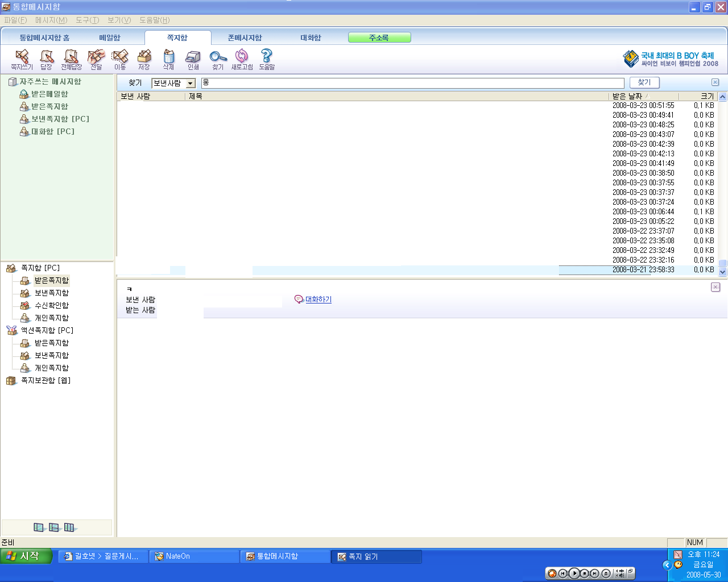This screenshot has width=728, height=582.
Task: Open the 보낸사람 search field dropdown
Action: click(x=191, y=84)
